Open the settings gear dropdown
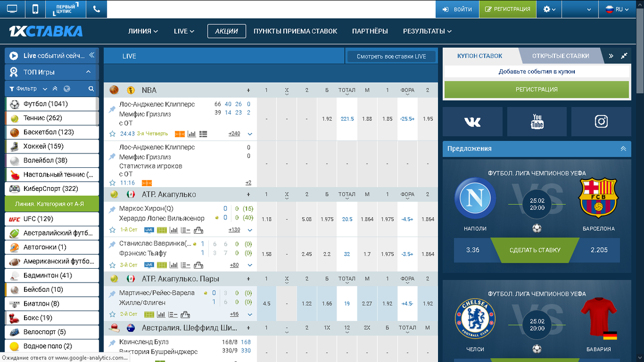 pos(549,9)
